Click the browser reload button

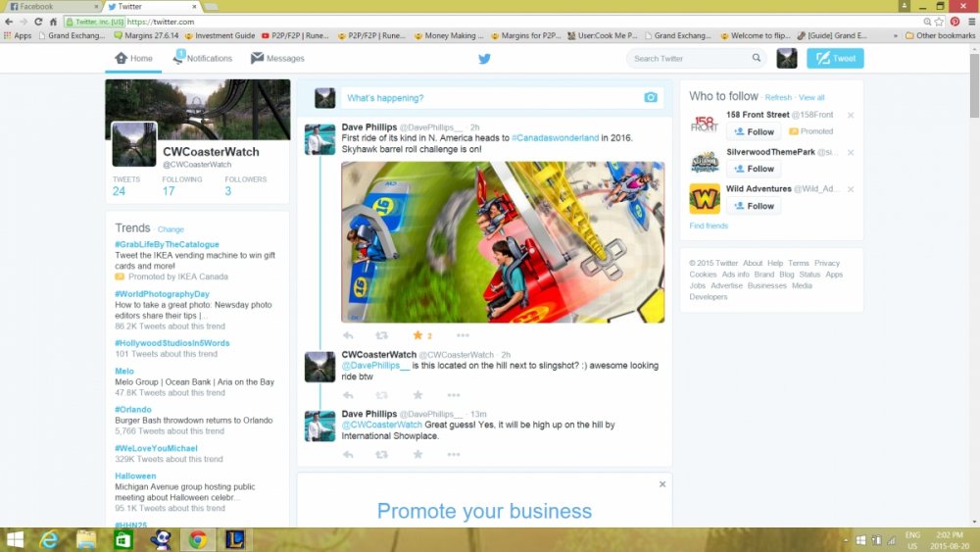38,22
